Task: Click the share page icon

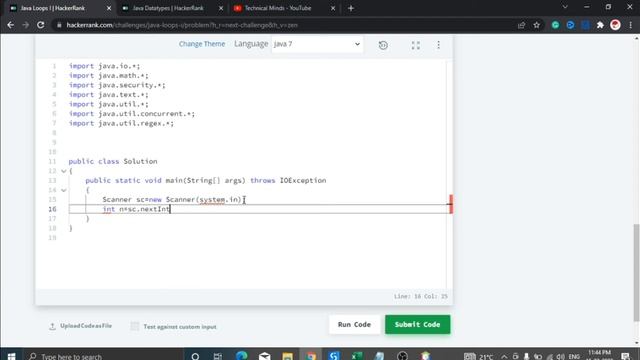Action: (x=521, y=25)
